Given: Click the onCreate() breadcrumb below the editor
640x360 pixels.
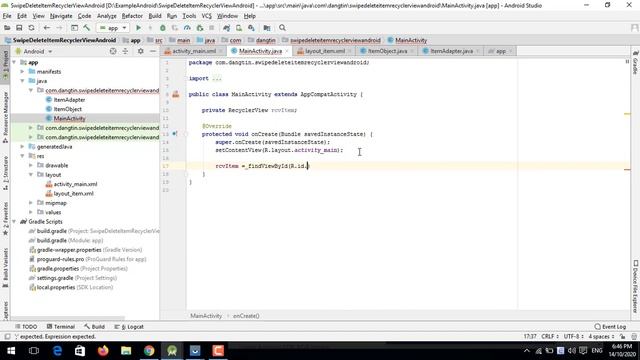Looking at the screenshot, I should pos(246,316).
